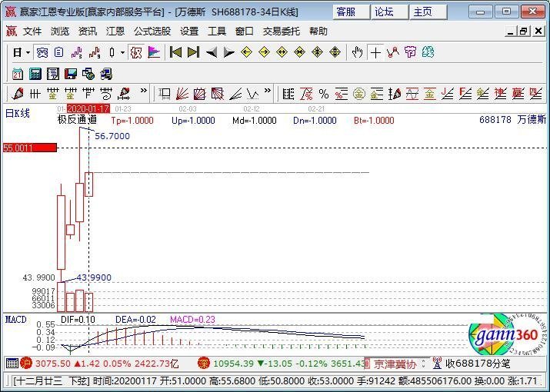The width and height of the screenshot is (550, 392).
Task: Open the 工具 menu
Action: pos(217,32)
